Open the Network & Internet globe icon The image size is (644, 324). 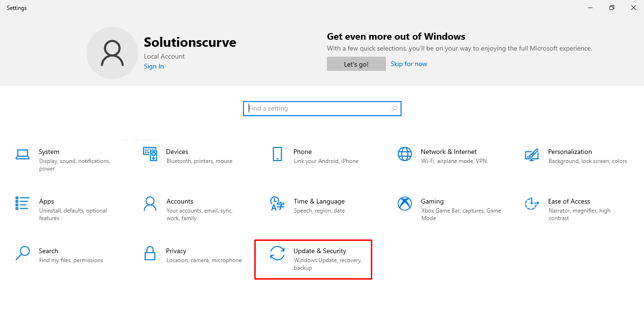click(405, 154)
